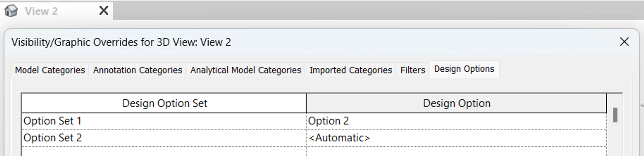Click the 3D view house icon
Screen dimensions: 644x156
11,11
